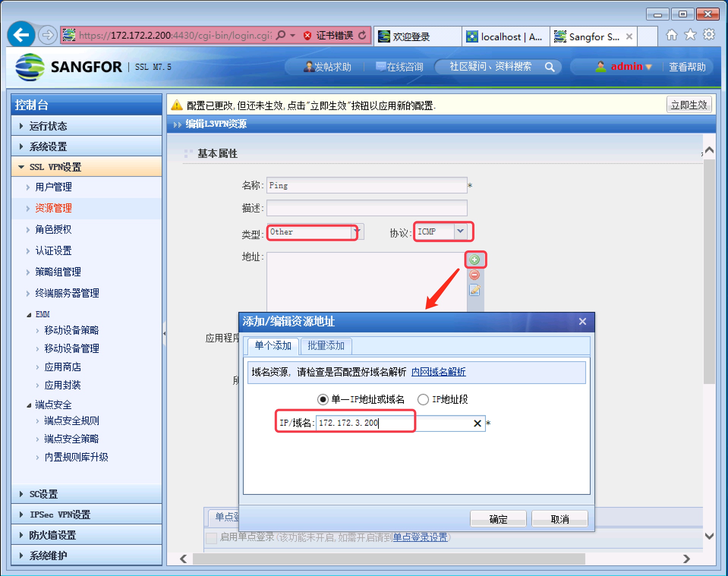This screenshot has height=576, width=728.
Task: Open the protocol ICMP dropdown
Action: pos(460,231)
